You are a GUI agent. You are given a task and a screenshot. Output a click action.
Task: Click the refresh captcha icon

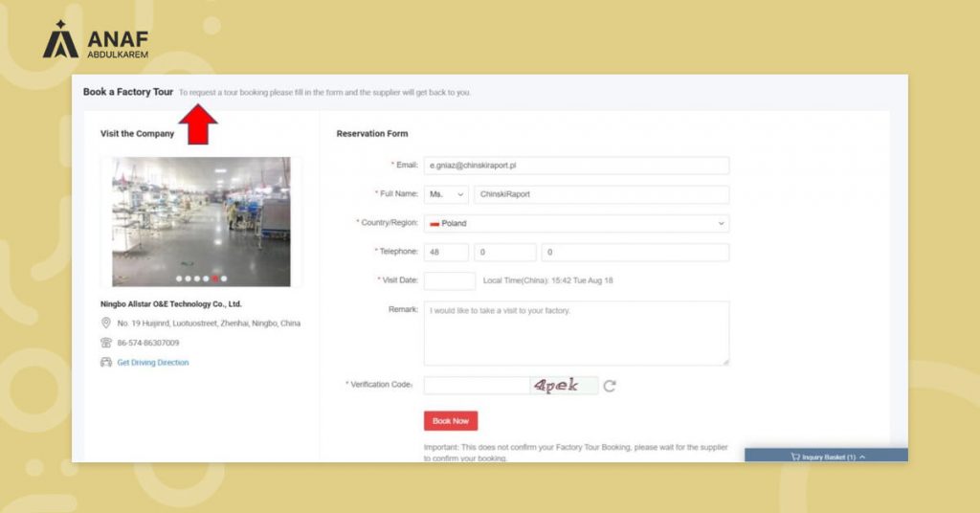tap(610, 386)
